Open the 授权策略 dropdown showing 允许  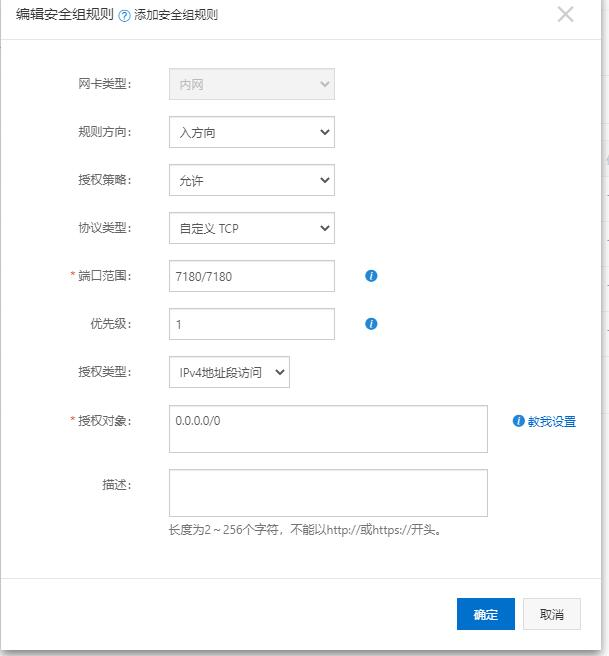coord(251,181)
